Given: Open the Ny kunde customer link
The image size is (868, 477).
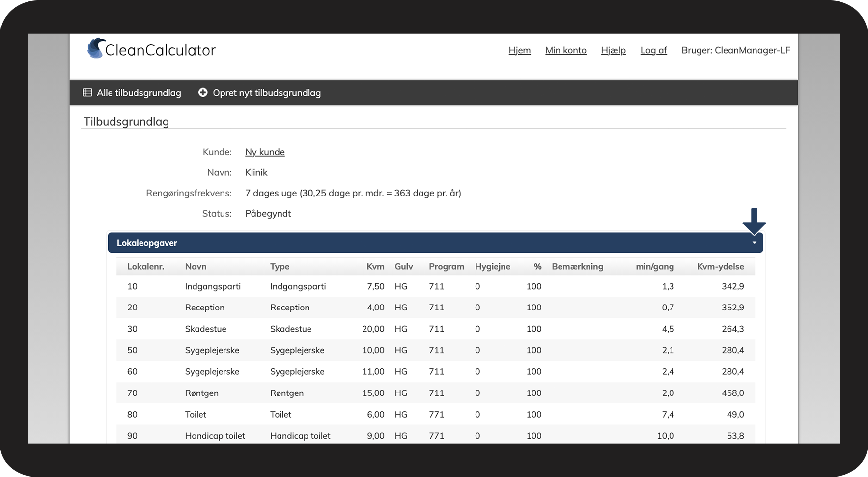Looking at the screenshot, I should point(265,152).
